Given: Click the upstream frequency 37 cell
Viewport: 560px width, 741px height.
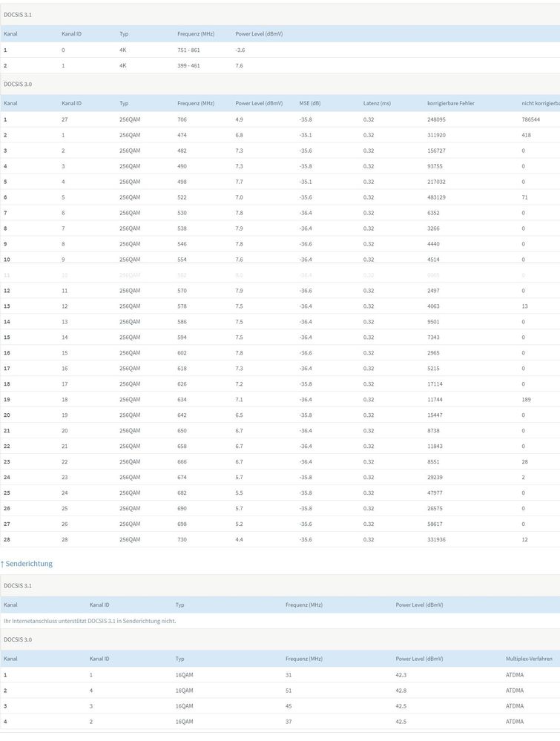Looking at the screenshot, I should tap(289, 722).
